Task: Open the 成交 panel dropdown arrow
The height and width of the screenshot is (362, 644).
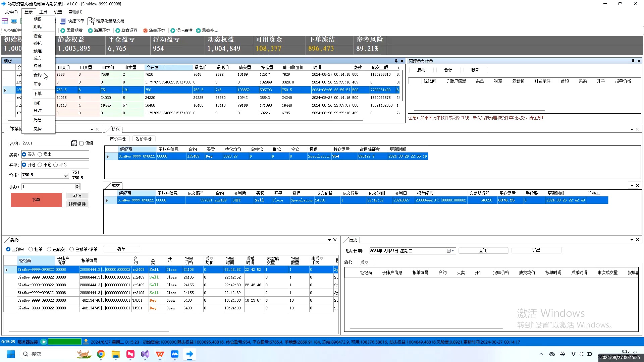Action: 632,186
